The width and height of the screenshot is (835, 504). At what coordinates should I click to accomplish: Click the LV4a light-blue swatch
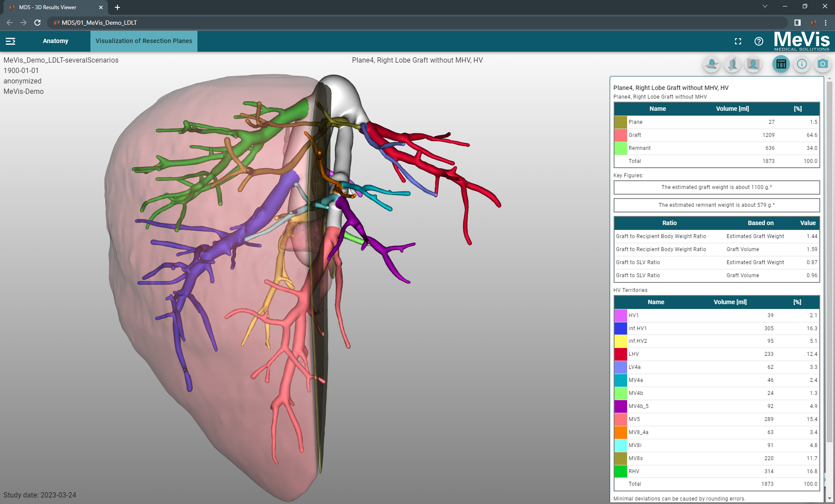point(621,367)
